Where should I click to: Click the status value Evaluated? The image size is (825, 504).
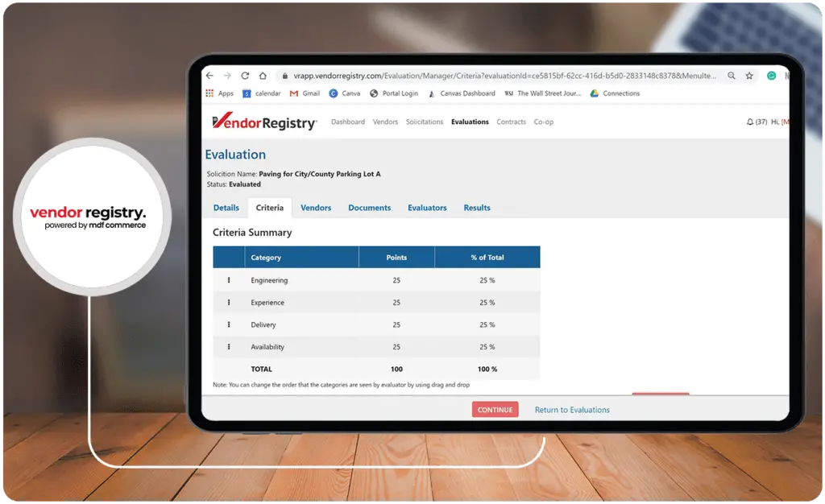(245, 184)
